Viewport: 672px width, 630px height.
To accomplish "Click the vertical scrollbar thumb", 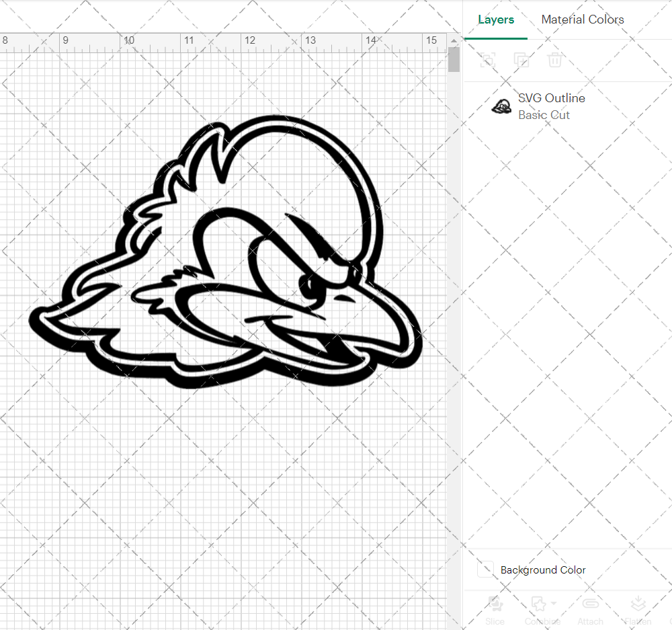I will (x=454, y=60).
